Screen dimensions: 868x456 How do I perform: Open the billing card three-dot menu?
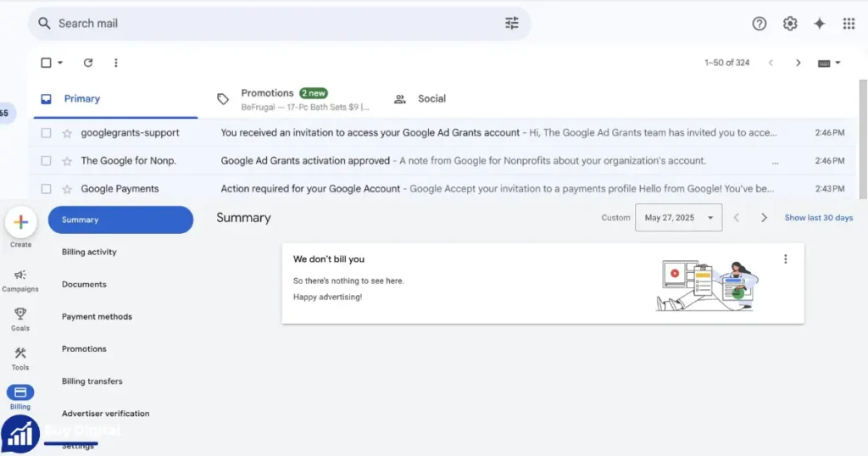(x=785, y=259)
